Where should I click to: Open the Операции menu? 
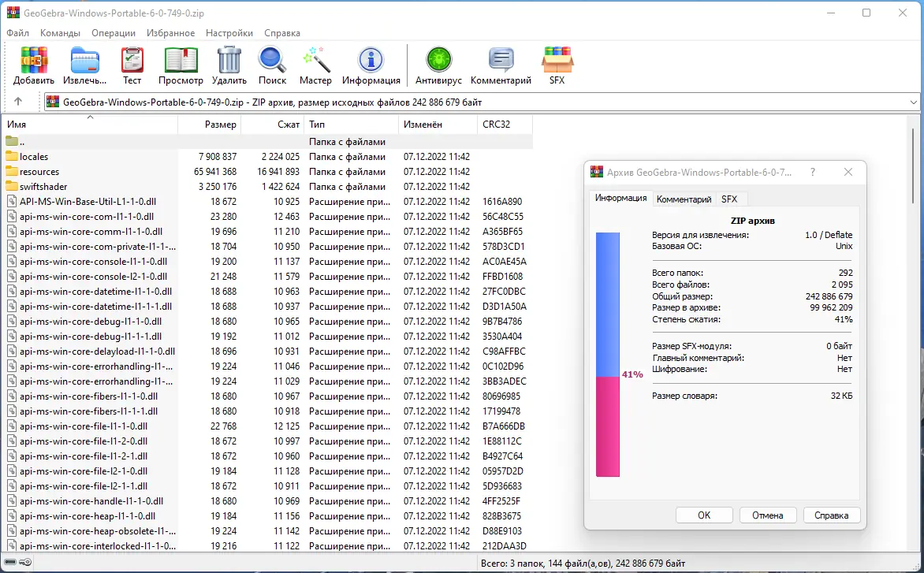click(114, 33)
